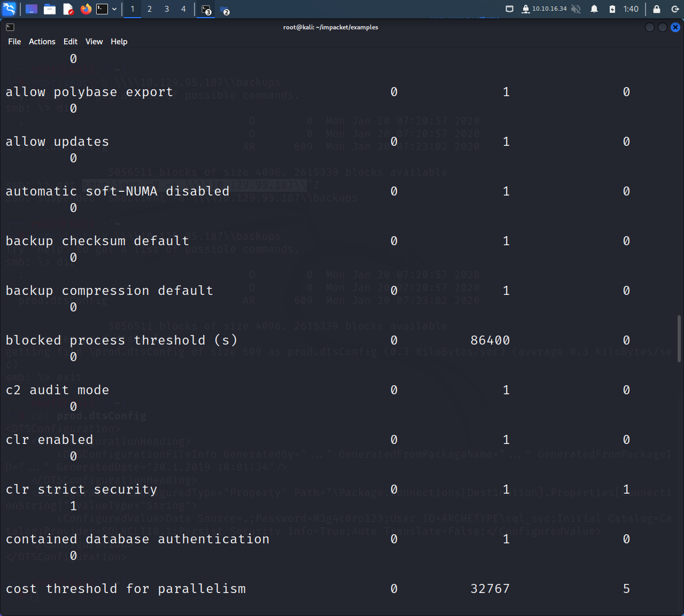
Task: Close the terminal window
Action: (675, 27)
